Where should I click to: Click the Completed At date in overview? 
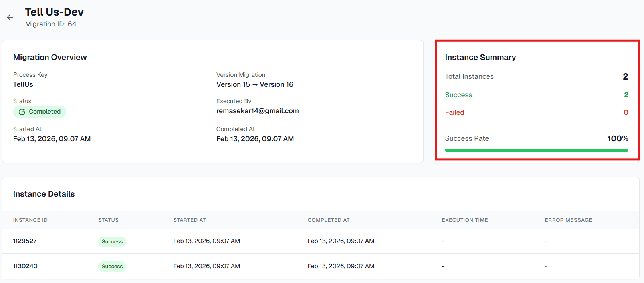(x=255, y=139)
